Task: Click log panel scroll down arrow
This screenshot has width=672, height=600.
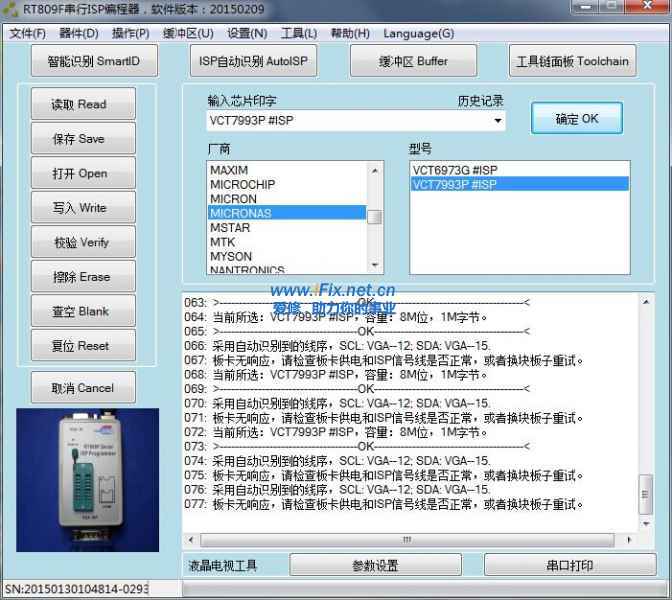Action: (x=646, y=523)
